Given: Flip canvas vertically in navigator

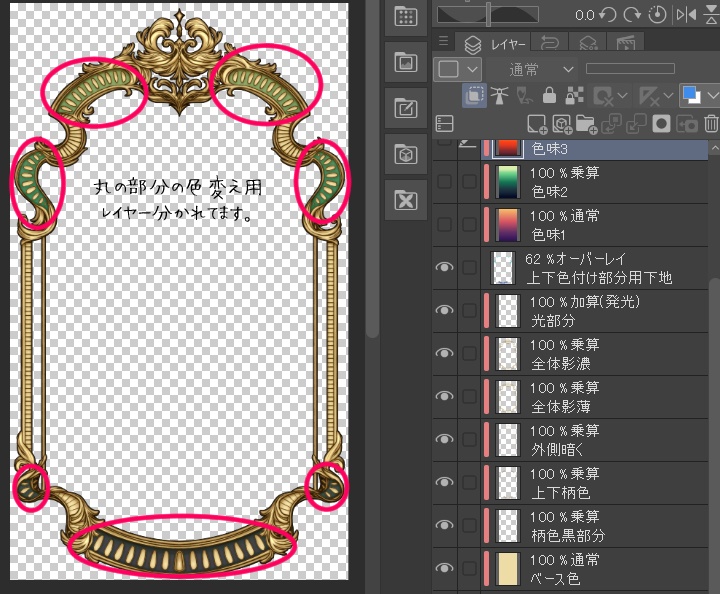Looking at the screenshot, I should tap(712, 15).
